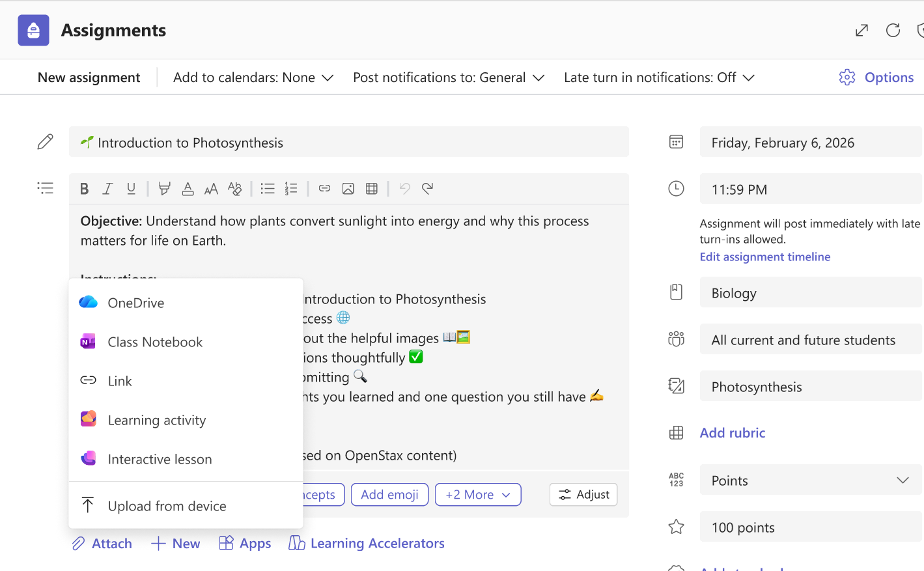Open the Apps button
Viewport: 924px width, 571px height.
245,543
